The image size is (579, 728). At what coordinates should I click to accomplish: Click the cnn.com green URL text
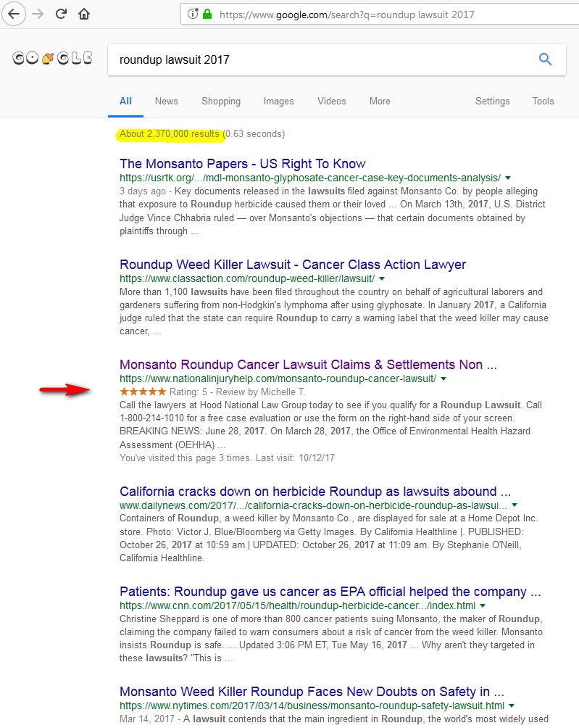pos(297,605)
